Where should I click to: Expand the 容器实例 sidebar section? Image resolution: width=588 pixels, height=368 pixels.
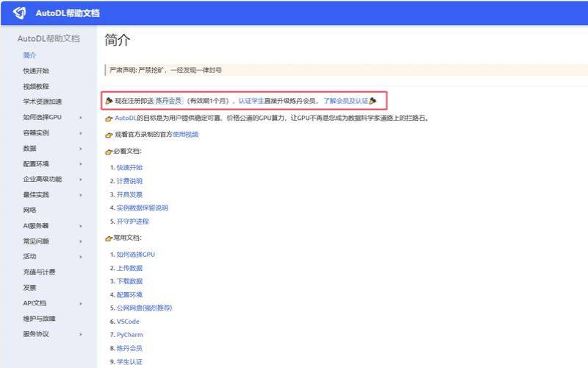[80, 133]
